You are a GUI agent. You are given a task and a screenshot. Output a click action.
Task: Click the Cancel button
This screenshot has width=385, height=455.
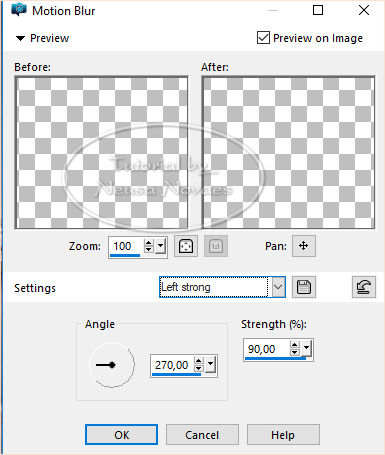click(x=202, y=435)
